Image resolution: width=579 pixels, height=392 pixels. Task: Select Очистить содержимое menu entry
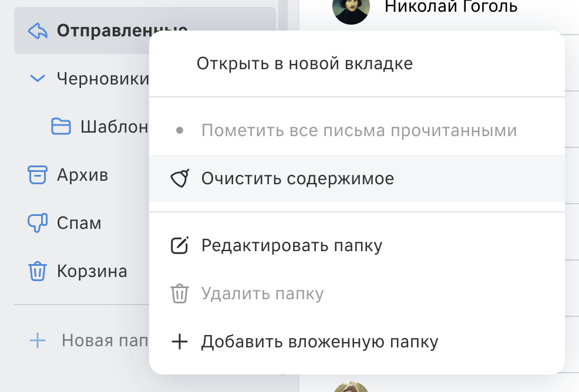[x=356, y=178]
